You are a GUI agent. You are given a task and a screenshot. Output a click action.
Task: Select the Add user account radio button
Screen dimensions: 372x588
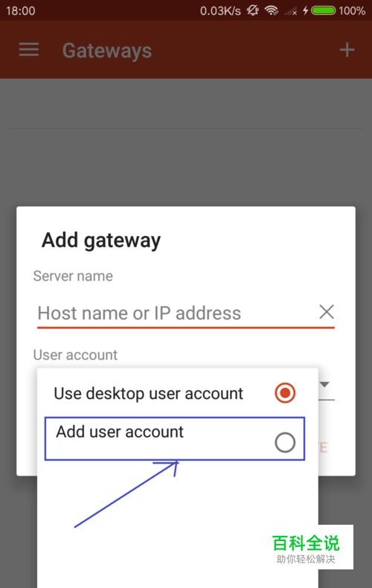click(285, 443)
